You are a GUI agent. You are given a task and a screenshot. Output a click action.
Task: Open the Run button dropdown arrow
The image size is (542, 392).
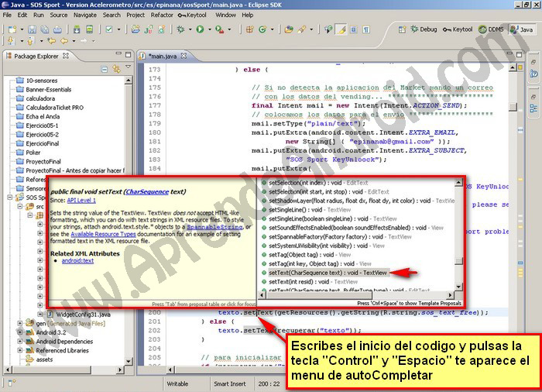pos(210,29)
